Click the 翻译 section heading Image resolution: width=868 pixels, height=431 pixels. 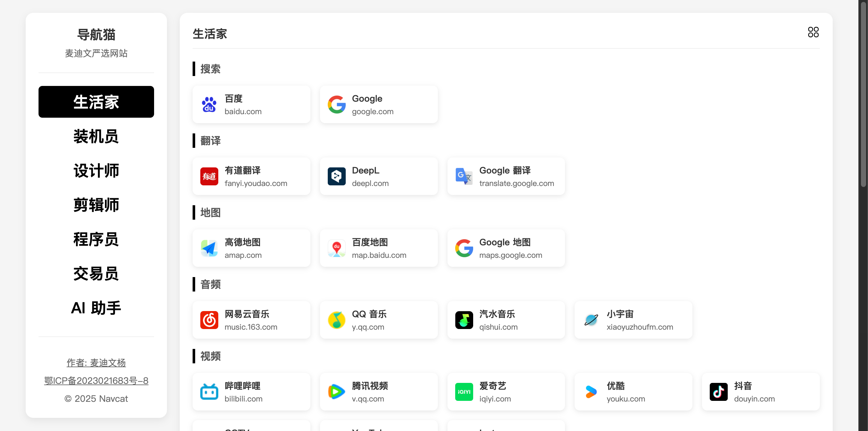(x=210, y=141)
